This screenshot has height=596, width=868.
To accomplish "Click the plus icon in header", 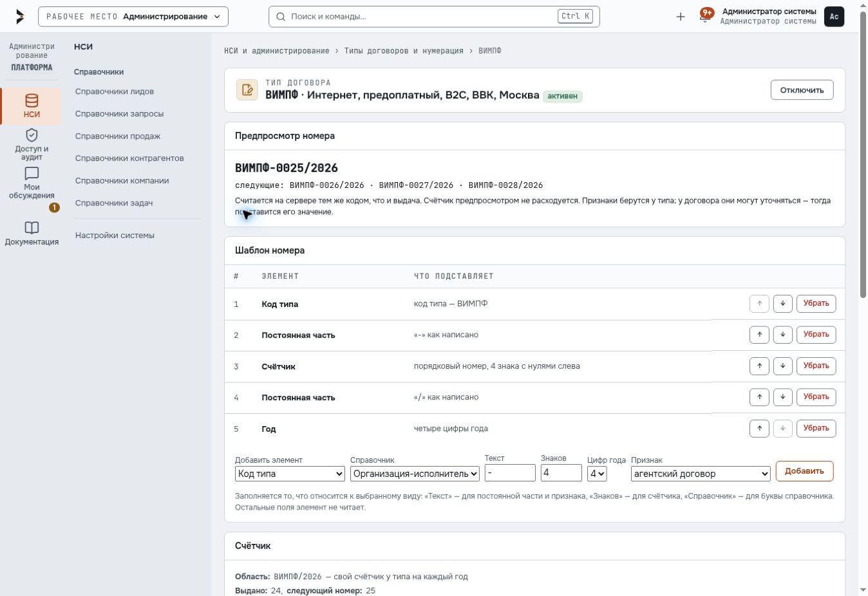I will click(x=681, y=17).
